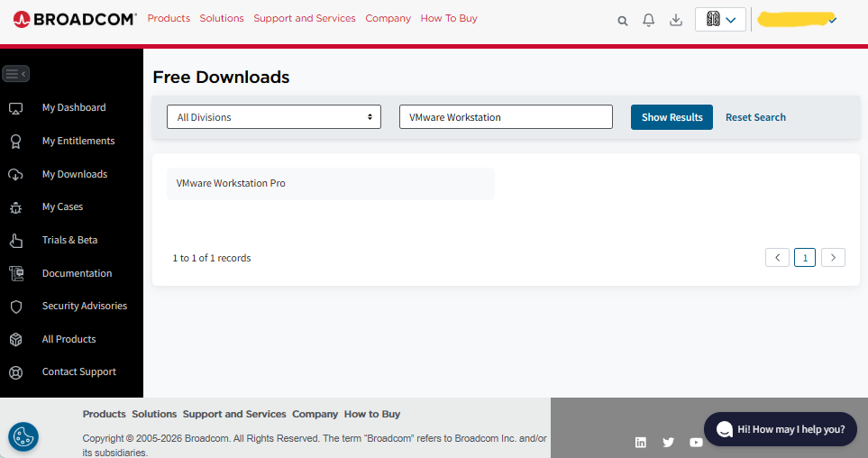The width and height of the screenshot is (868, 458).
Task: Open Documentation from sidebar
Action: tap(77, 273)
